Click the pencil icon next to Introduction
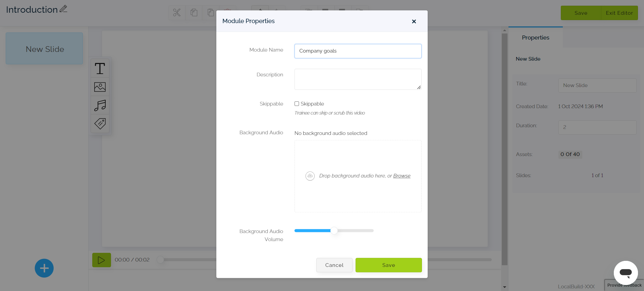This screenshot has height=291, width=644. (x=63, y=8)
